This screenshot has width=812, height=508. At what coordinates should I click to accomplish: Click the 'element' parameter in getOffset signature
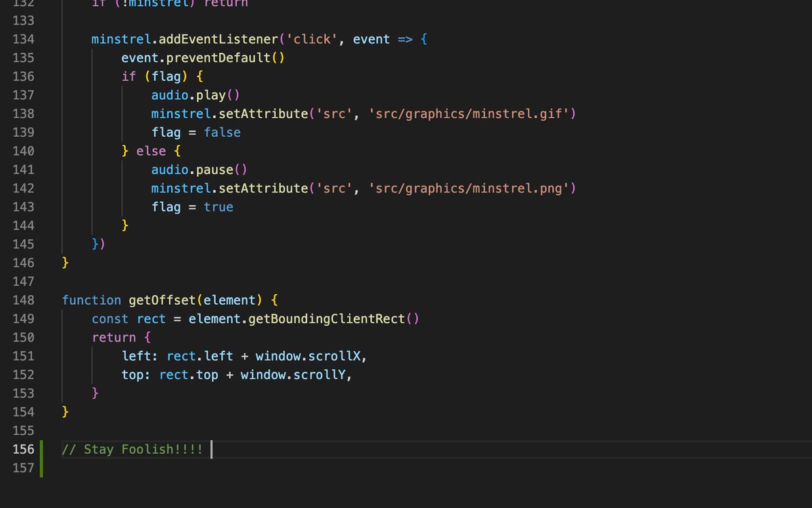pyautogui.click(x=229, y=300)
